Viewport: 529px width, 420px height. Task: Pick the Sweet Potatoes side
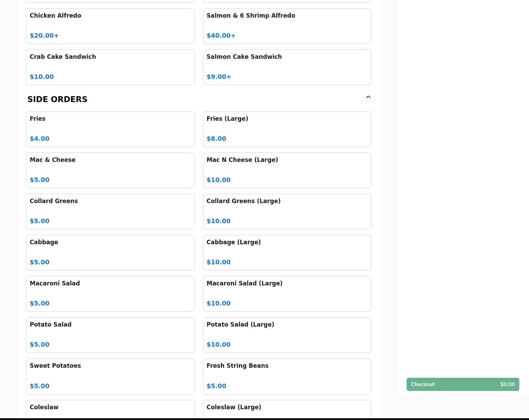tap(110, 376)
